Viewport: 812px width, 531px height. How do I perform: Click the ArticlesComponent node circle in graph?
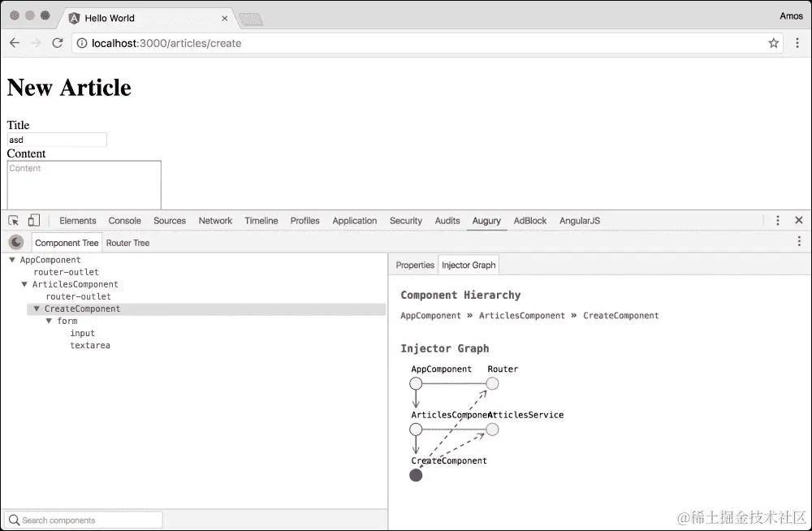[x=416, y=430]
